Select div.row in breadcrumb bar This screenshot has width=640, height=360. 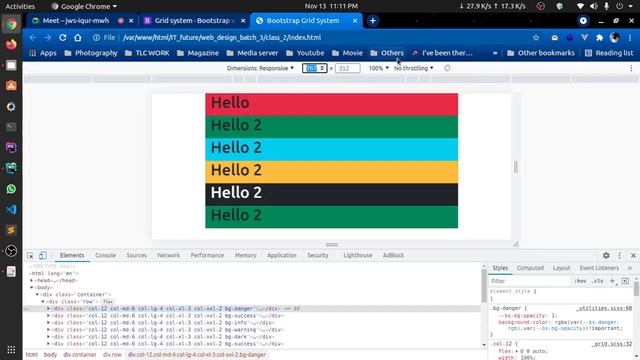[x=112, y=355]
